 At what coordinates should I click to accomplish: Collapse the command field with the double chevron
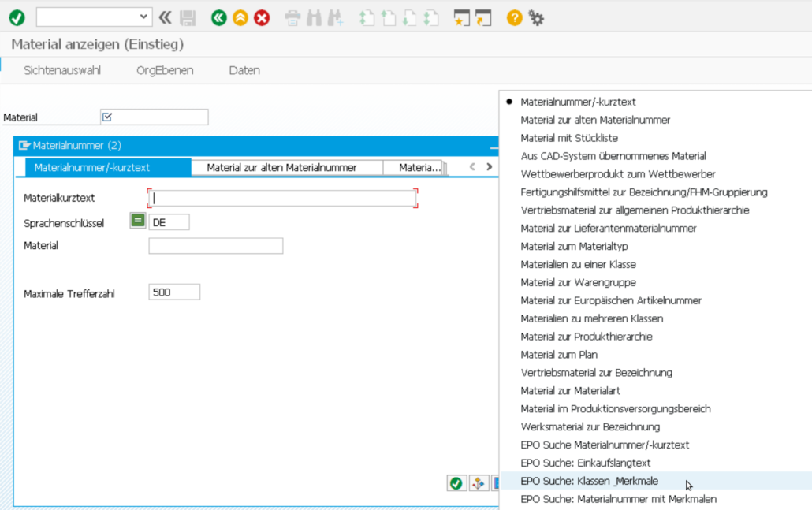[166, 17]
